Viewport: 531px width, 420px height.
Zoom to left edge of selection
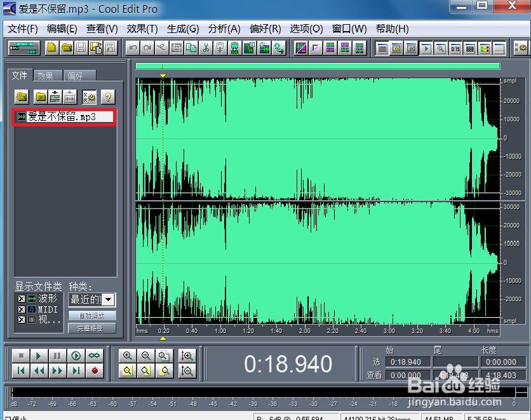(146, 370)
